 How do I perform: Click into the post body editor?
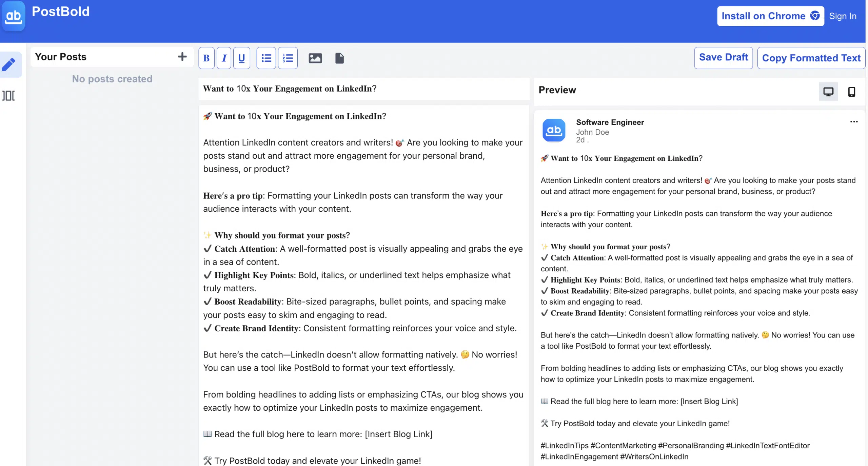[x=364, y=285]
